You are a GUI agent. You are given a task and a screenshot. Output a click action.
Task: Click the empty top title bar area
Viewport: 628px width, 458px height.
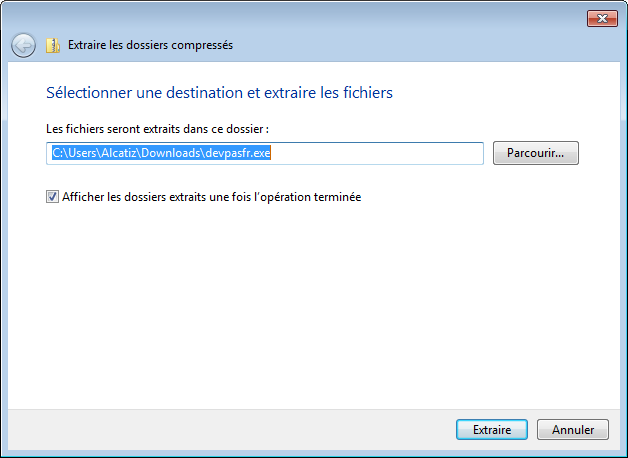coord(300,17)
